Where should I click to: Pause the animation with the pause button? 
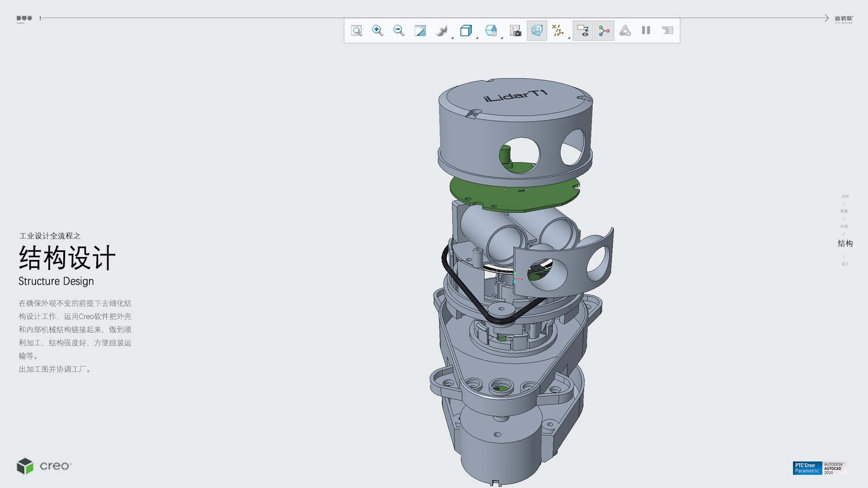[646, 31]
